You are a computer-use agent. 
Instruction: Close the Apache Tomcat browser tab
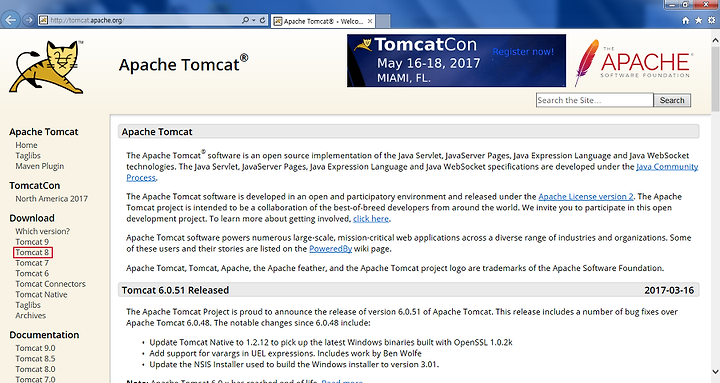click(370, 21)
